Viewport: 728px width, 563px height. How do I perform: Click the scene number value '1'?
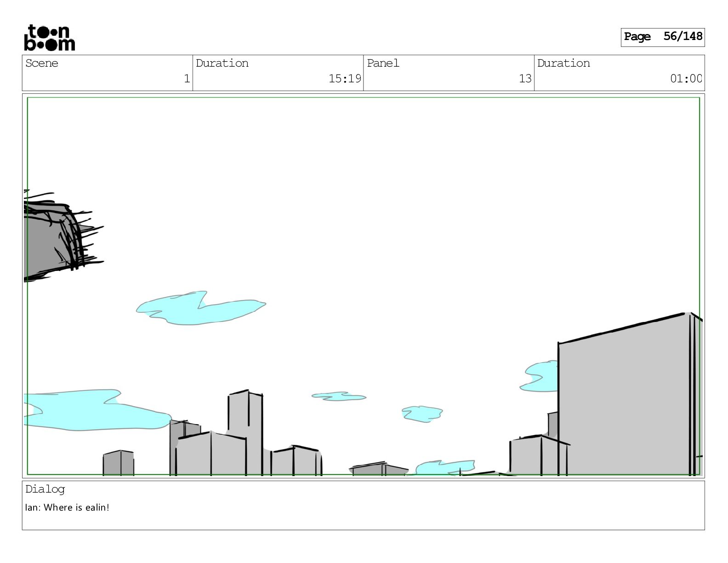click(187, 79)
